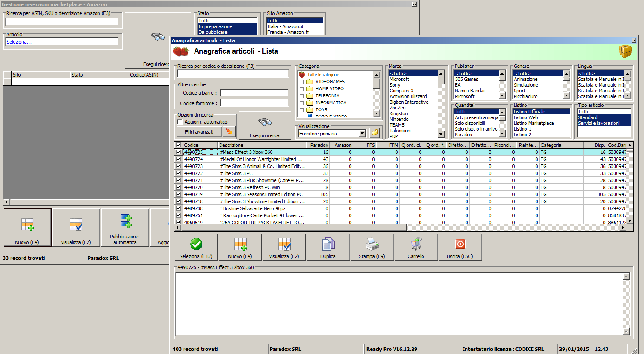Exit with the Uscita (ESC) button
Screen dimensions: 644x354
coord(460,247)
